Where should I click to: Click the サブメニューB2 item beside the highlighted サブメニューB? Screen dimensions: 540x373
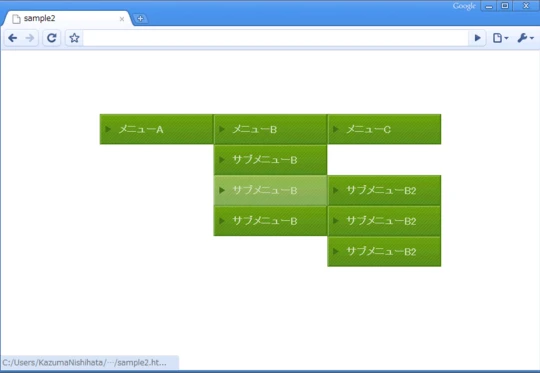[x=384, y=190]
